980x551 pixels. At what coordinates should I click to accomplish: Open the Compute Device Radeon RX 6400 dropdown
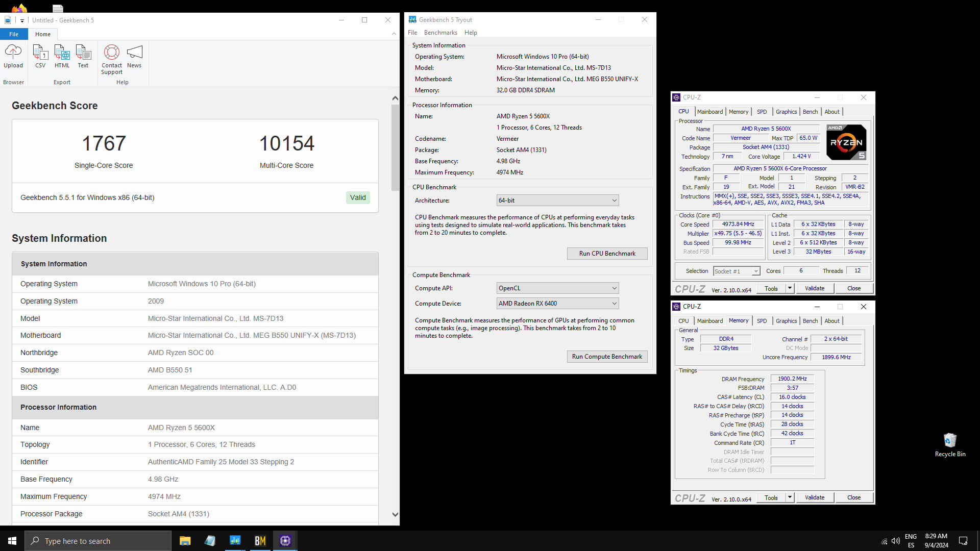(x=557, y=304)
